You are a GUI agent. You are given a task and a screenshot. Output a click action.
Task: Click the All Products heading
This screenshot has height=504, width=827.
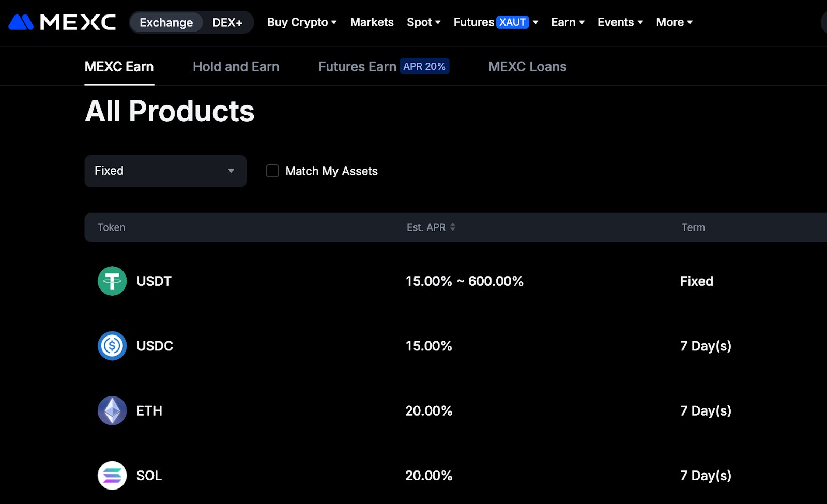click(170, 111)
